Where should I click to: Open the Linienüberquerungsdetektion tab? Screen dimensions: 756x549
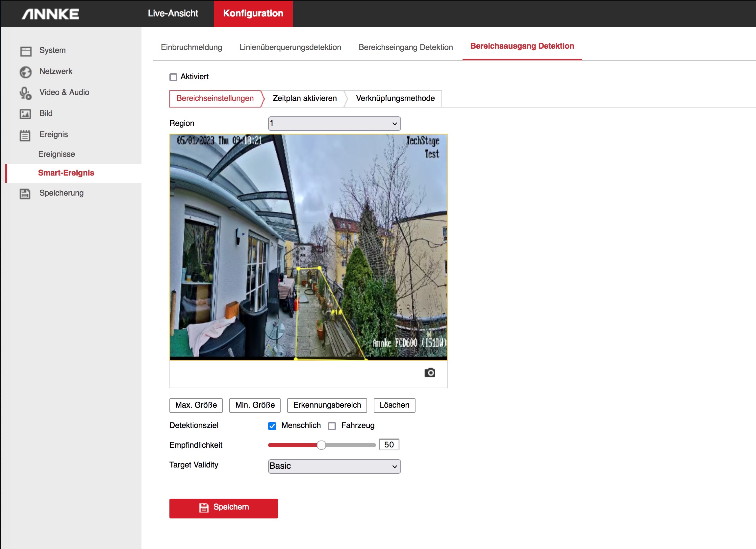pyautogui.click(x=290, y=47)
